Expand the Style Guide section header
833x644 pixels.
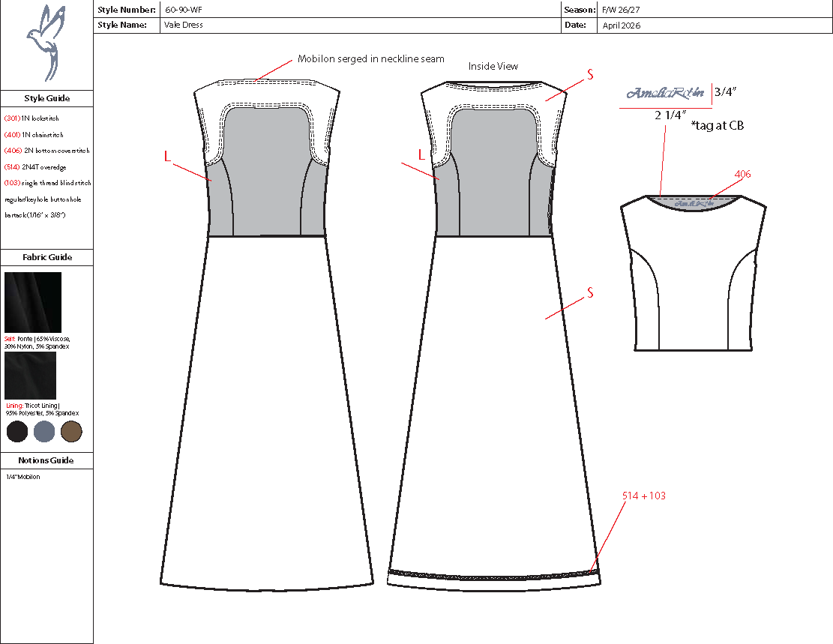coord(46,98)
